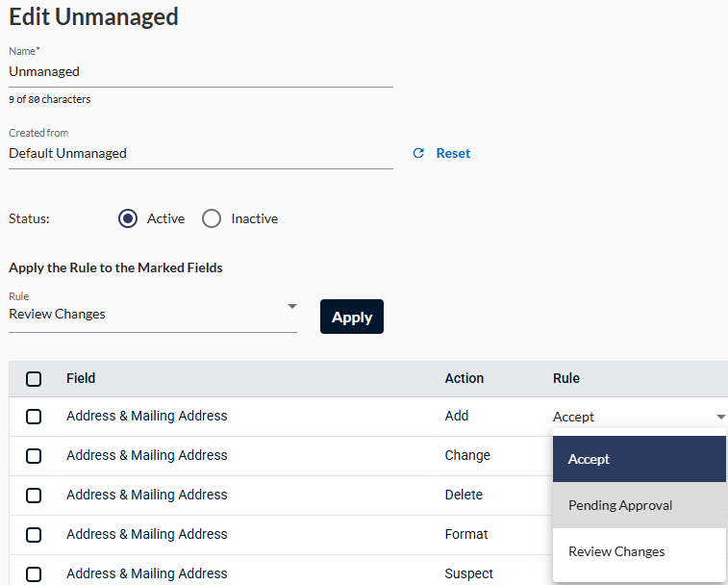
Task: Click the Apply button
Action: tap(352, 317)
